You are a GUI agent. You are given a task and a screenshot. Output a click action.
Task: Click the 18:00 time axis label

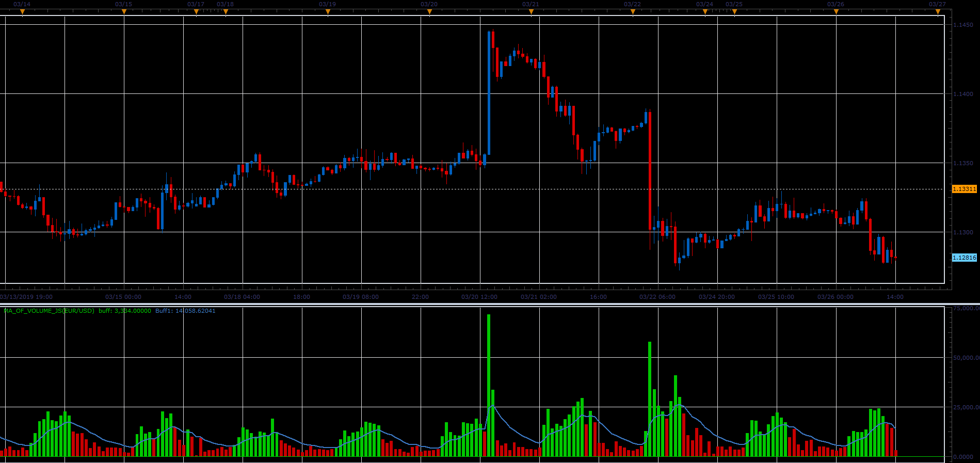[x=302, y=297]
